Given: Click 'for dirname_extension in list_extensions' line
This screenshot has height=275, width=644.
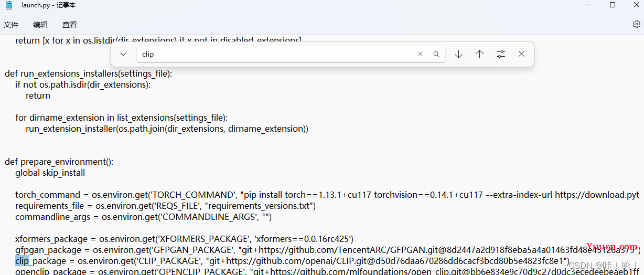Looking at the screenshot, I should coord(121,118).
